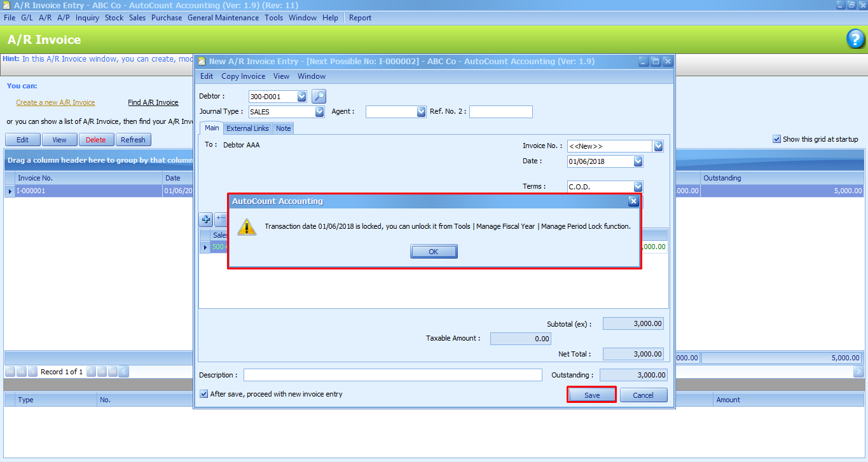Click the Delete button in A/R Invoice list
This screenshot has height=462, width=868.
[96, 140]
